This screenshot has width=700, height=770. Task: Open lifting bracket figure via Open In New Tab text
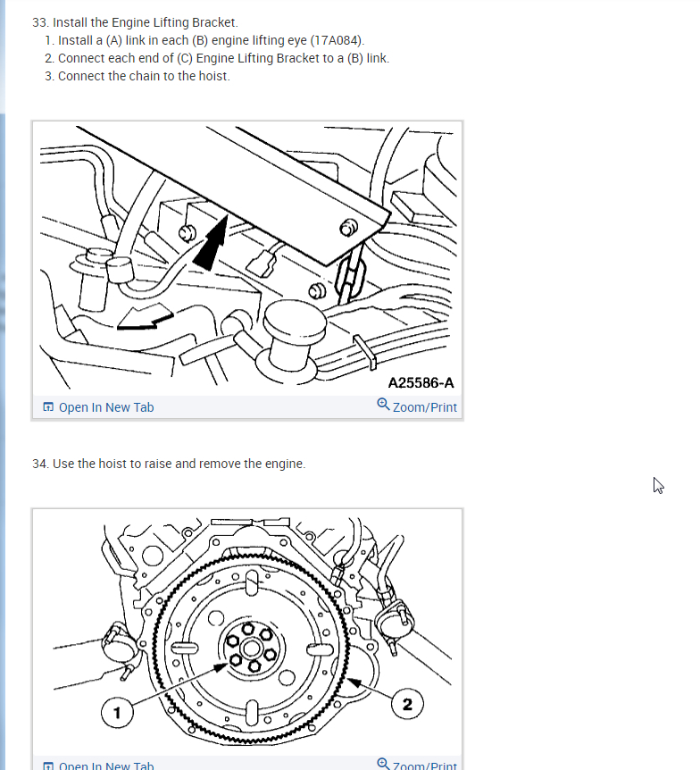pos(106,407)
